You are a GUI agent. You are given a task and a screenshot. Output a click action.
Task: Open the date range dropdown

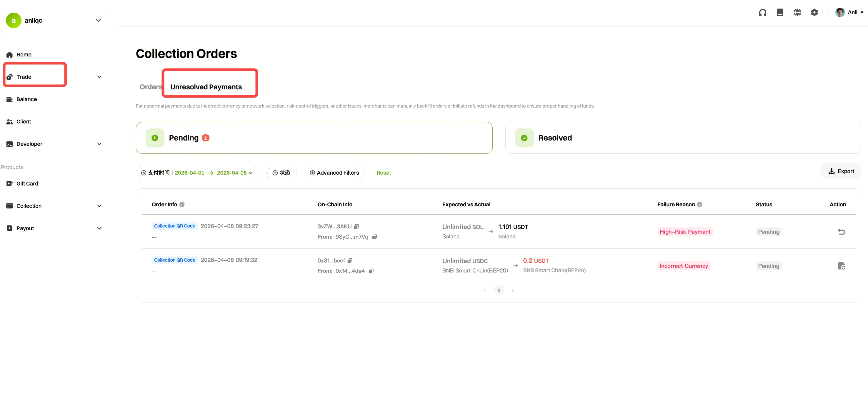click(x=250, y=173)
